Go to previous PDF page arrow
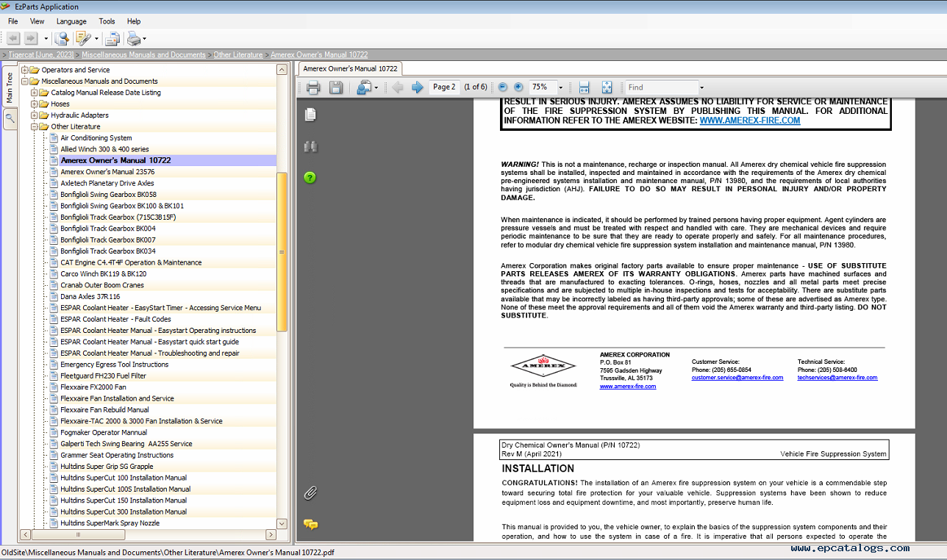Screen dimensions: 947x560 click(398, 87)
